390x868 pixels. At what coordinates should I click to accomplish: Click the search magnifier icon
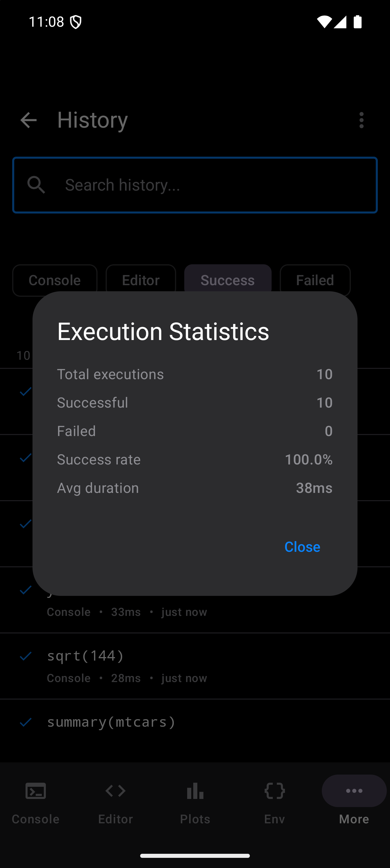point(36,185)
